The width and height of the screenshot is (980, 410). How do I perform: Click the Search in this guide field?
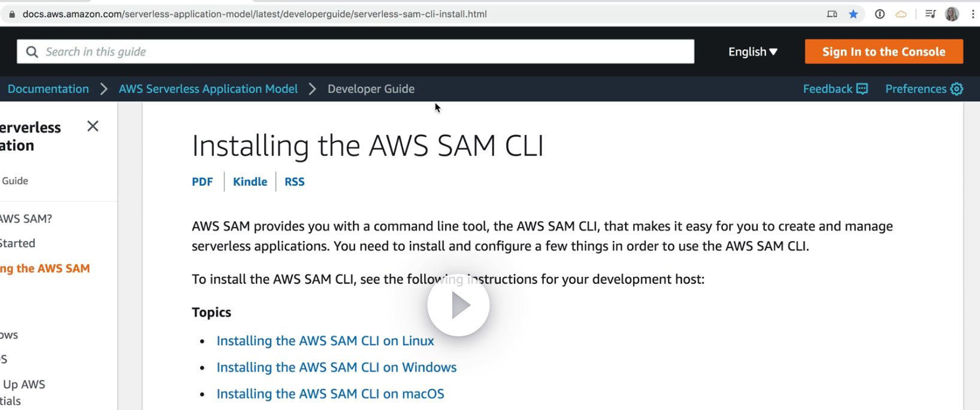[359, 52]
